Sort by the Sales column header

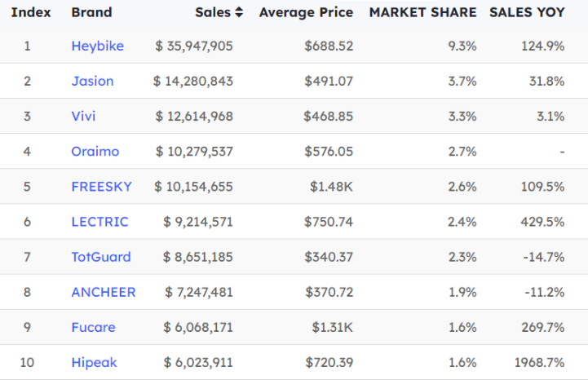(x=213, y=13)
